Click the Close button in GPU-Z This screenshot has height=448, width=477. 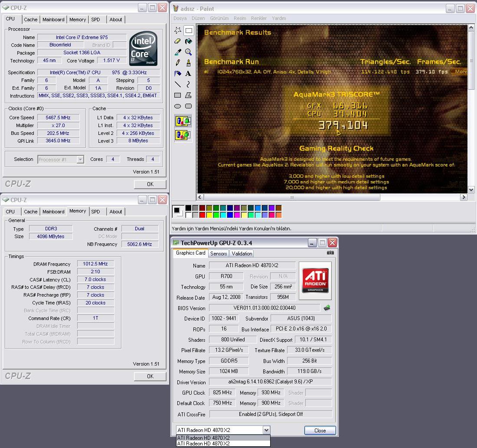tap(320, 430)
